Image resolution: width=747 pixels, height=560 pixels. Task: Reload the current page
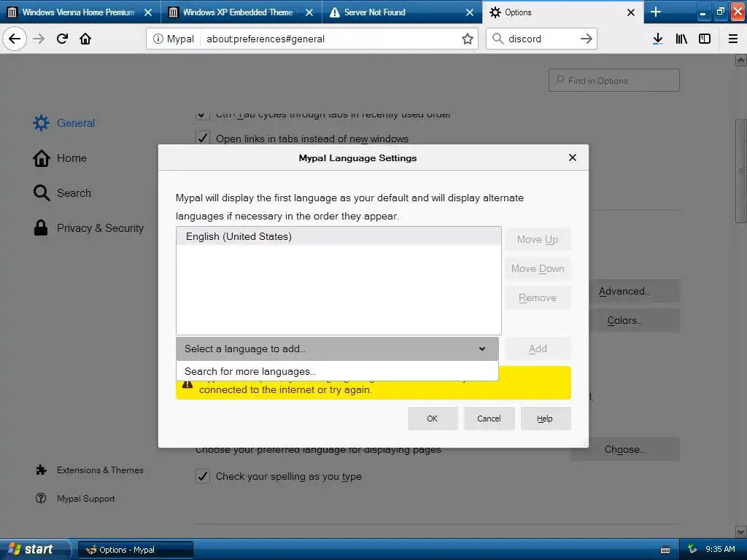(63, 39)
